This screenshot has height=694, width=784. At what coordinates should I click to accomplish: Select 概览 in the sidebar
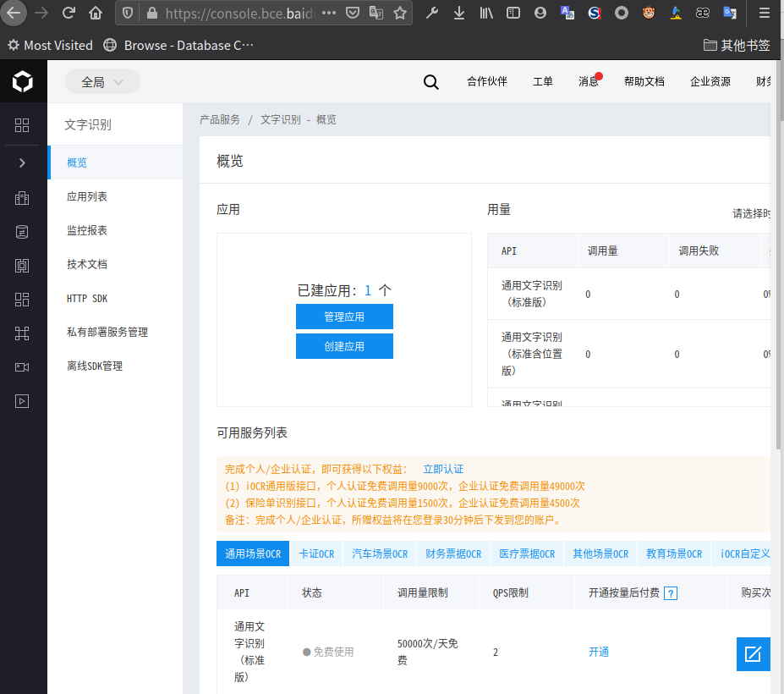(x=115, y=162)
